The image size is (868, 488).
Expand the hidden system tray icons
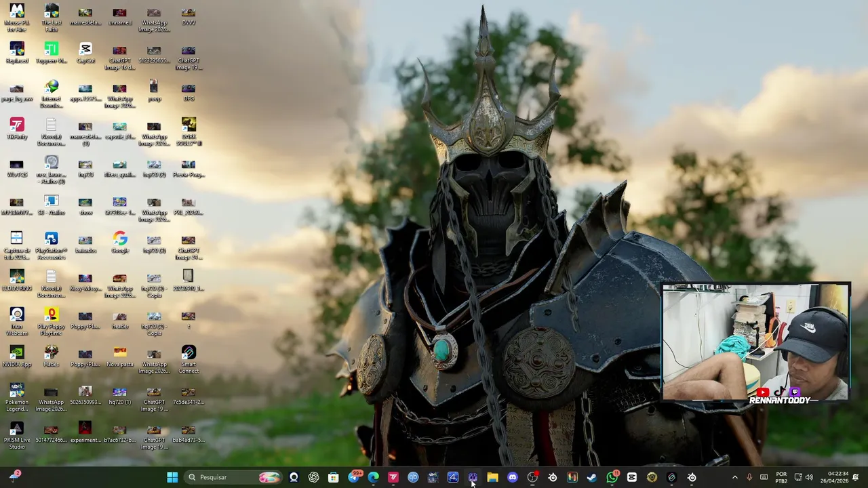click(734, 477)
